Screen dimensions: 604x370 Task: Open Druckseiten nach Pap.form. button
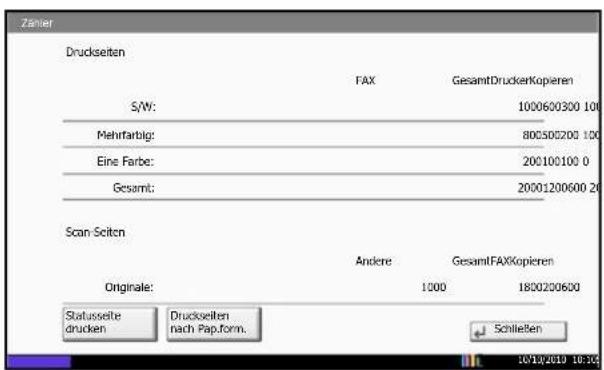pyautogui.click(x=214, y=323)
